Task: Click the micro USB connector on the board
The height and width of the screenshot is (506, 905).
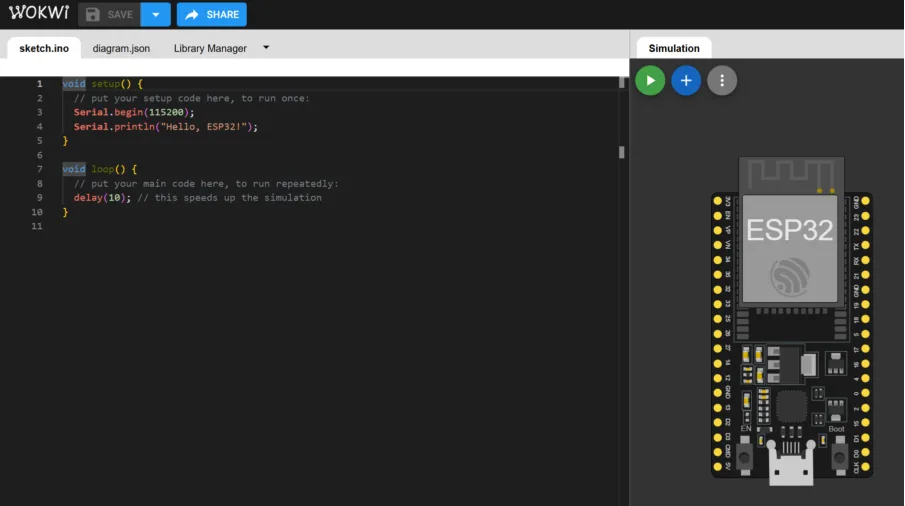Action: tap(791, 463)
